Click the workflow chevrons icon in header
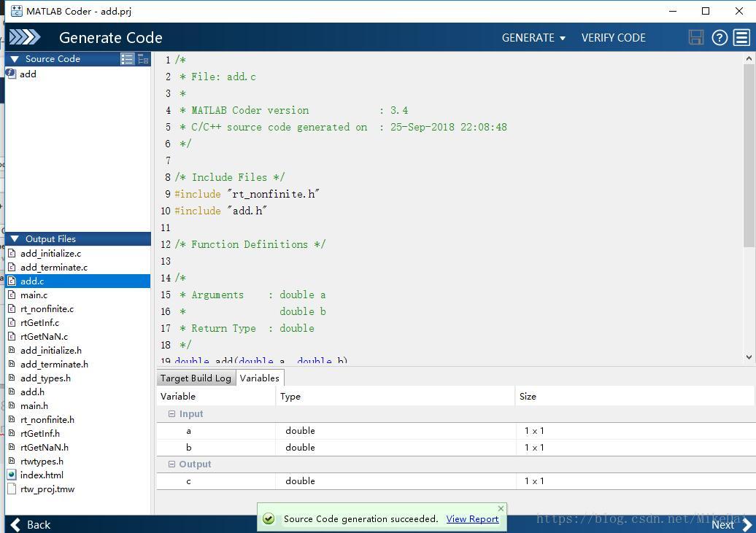 click(x=25, y=37)
